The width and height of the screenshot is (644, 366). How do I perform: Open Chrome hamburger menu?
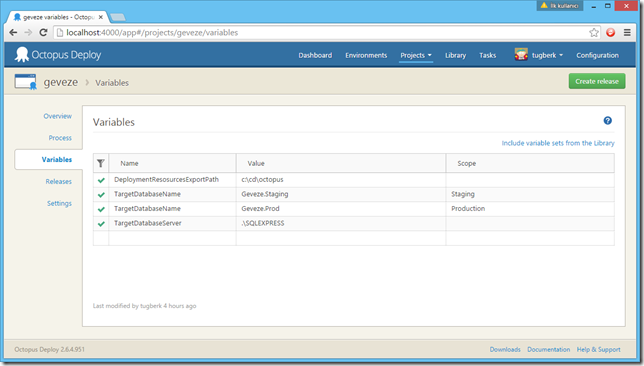(627, 32)
